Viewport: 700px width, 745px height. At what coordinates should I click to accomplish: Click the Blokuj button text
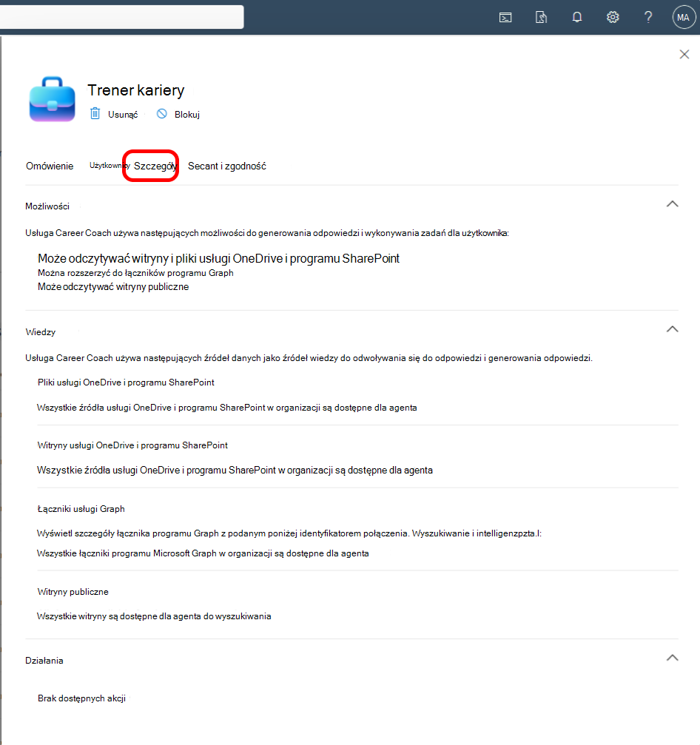point(186,115)
